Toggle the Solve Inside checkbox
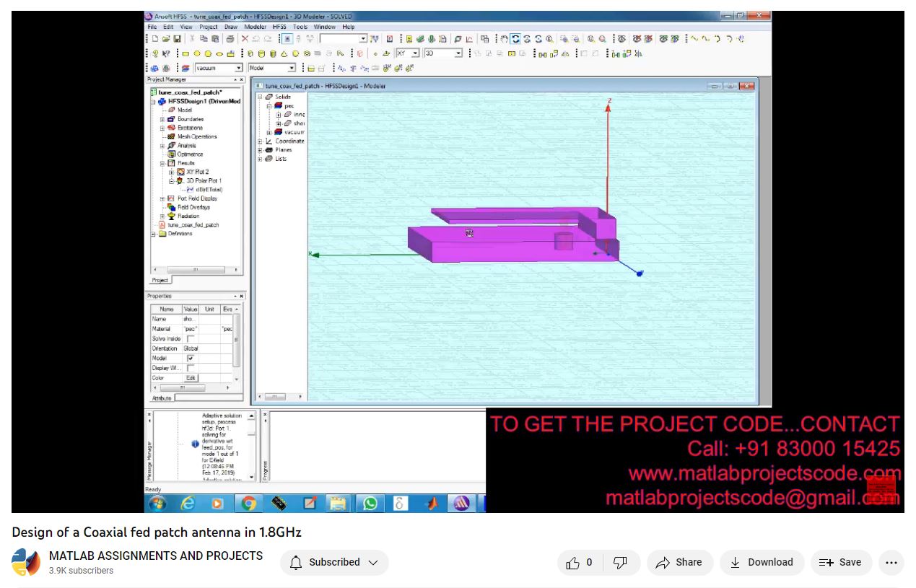 pyautogui.click(x=191, y=338)
